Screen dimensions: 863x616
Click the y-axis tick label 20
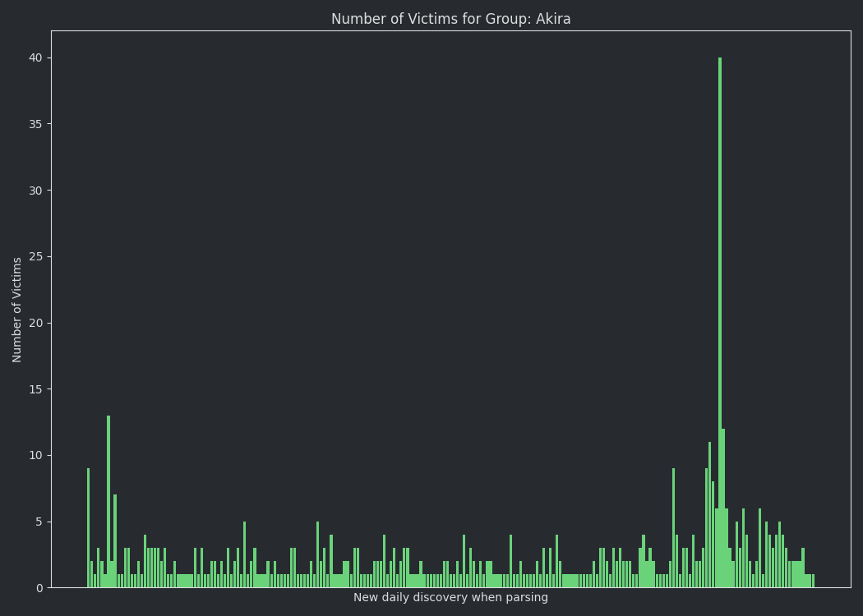(36, 323)
